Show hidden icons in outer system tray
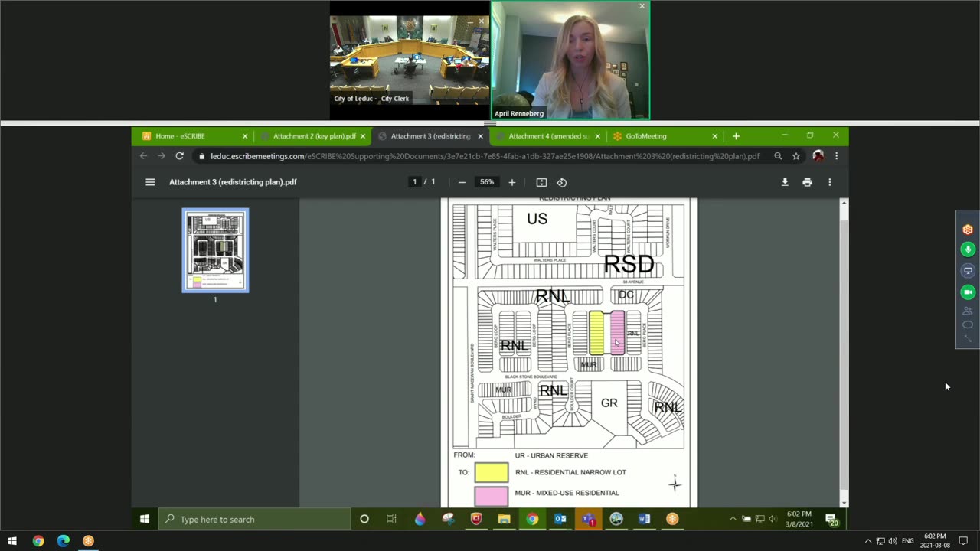 click(868, 541)
